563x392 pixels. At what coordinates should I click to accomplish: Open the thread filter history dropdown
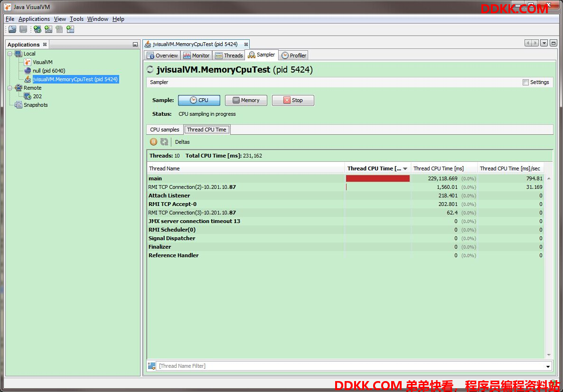548,366
